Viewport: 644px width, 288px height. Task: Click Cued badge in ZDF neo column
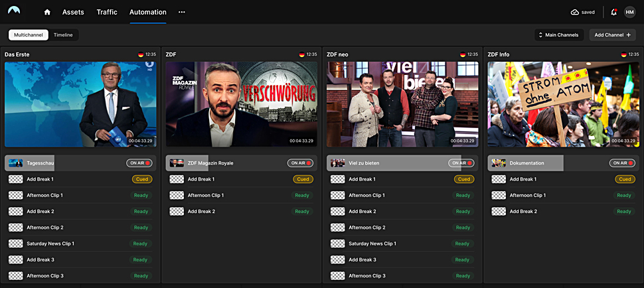click(x=464, y=179)
